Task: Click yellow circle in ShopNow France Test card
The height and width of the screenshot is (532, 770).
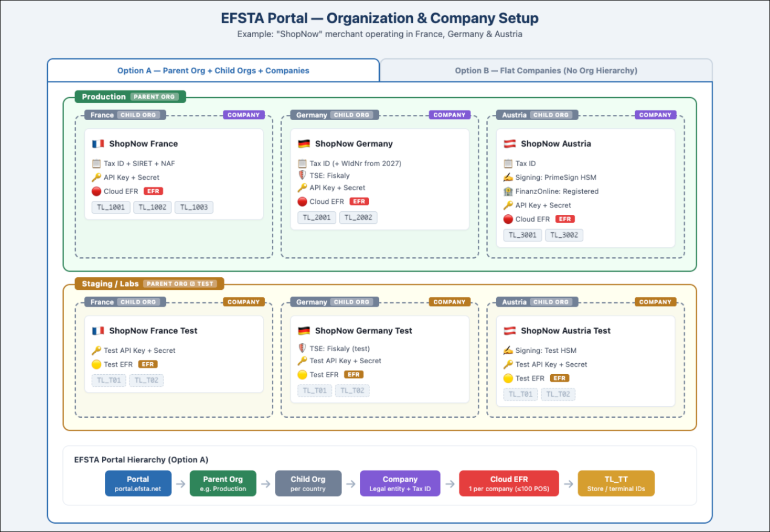Action: tap(97, 364)
